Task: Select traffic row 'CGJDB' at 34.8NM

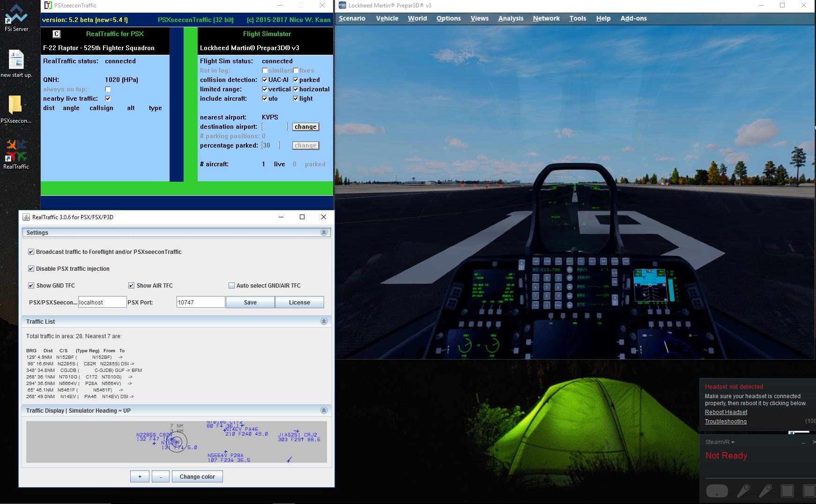Action: point(84,371)
